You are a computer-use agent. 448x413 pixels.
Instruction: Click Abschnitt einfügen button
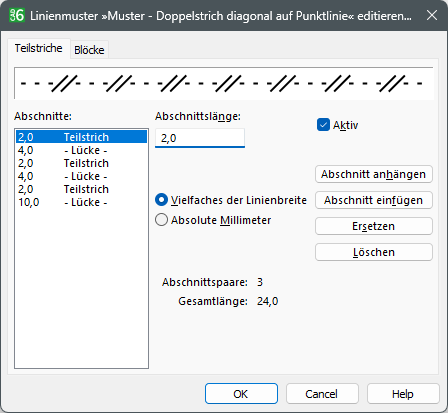(374, 200)
